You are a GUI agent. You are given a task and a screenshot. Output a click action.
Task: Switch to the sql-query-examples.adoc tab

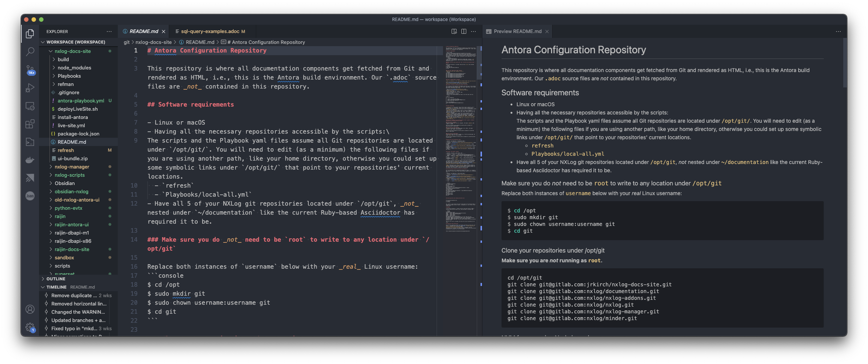(x=213, y=32)
